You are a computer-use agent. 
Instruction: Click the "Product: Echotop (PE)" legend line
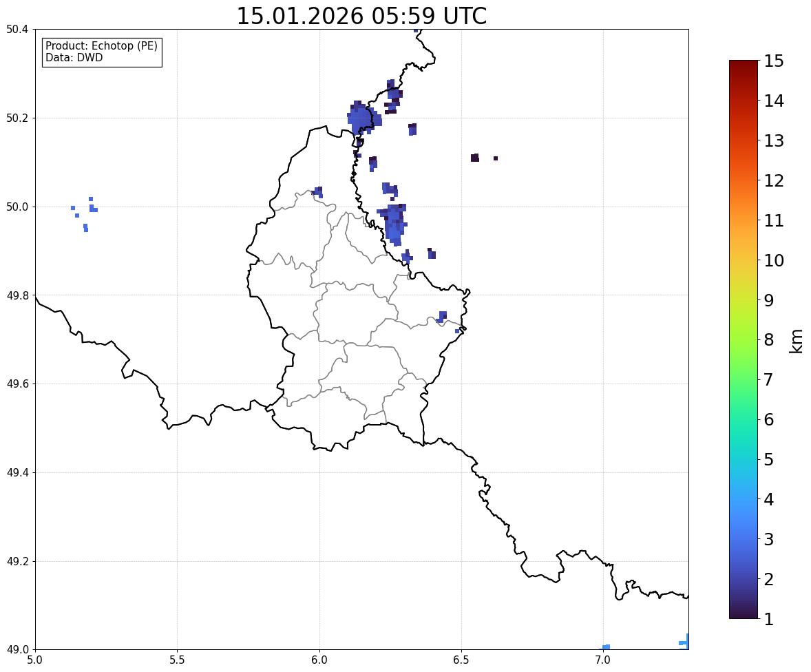click(x=101, y=45)
